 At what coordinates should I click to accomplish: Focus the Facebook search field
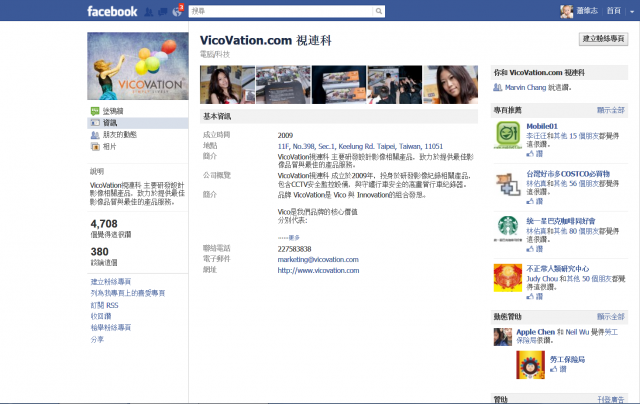pyautogui.click(x=281, y=11)
